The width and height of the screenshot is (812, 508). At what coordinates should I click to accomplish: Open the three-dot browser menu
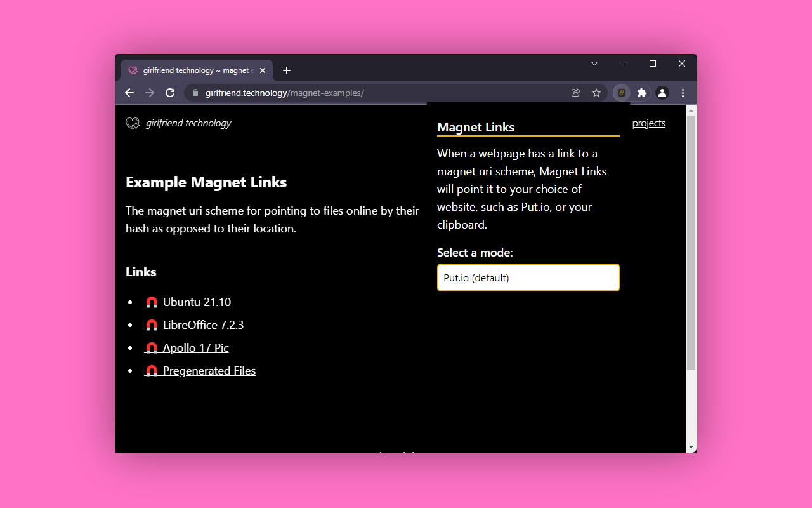coord(683,92)
